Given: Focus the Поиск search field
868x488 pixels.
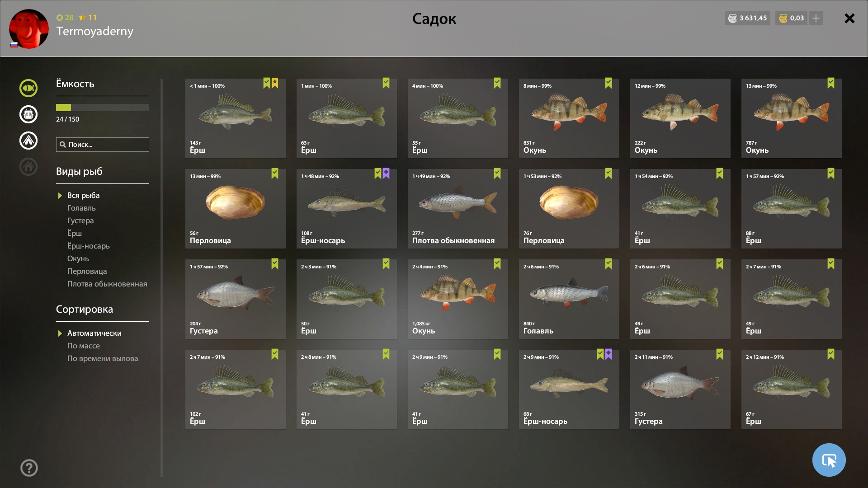Looking at the screenshot, I should click(103, 145).
